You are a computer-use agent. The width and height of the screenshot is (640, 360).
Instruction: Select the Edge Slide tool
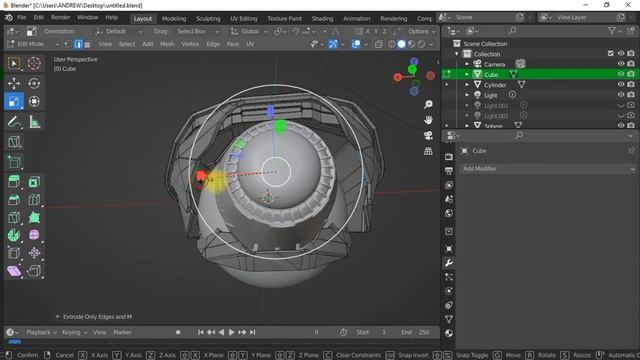14,253
